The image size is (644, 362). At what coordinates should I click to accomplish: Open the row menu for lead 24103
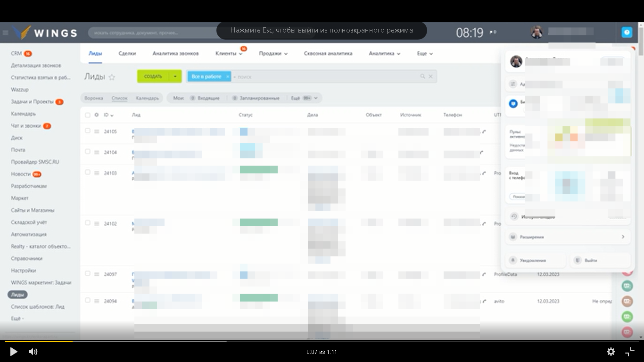(x=97, y=173)
